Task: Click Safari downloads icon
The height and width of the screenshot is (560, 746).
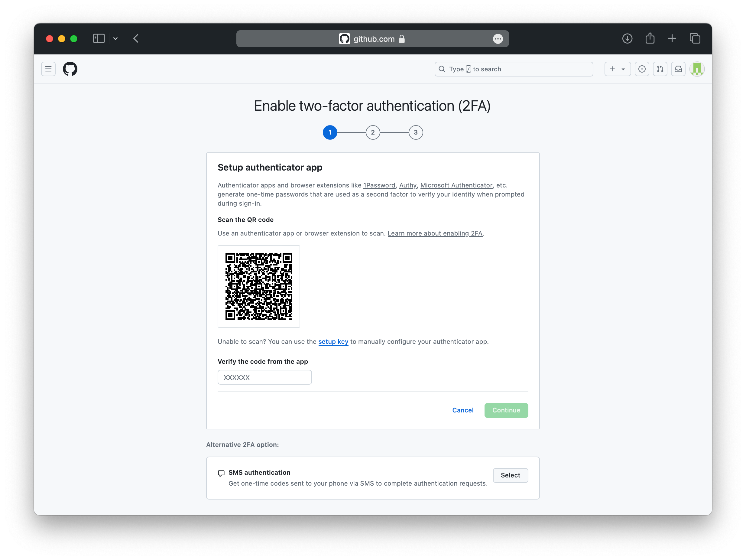Action: [627, 39]
